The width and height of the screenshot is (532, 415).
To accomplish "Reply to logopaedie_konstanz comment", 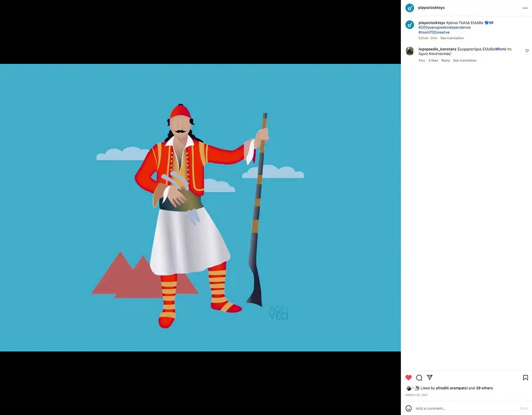I will point(446,60).
